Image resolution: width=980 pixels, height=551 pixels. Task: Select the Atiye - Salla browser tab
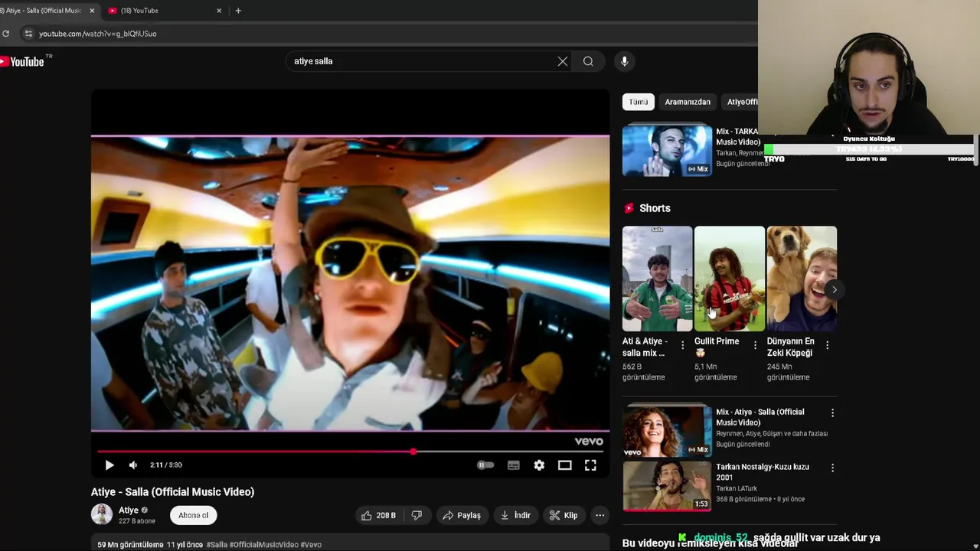pyautogui.click(x=42, y=11)
